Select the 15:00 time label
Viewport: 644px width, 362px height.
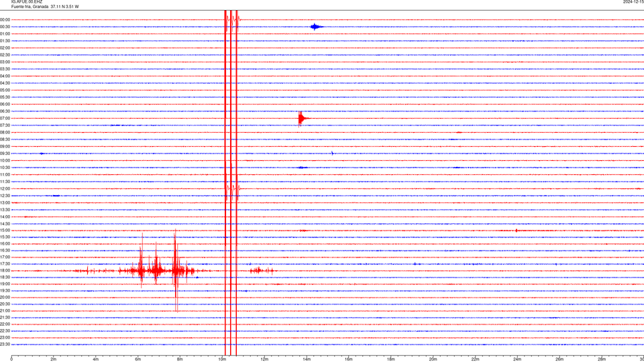(5, 231)
